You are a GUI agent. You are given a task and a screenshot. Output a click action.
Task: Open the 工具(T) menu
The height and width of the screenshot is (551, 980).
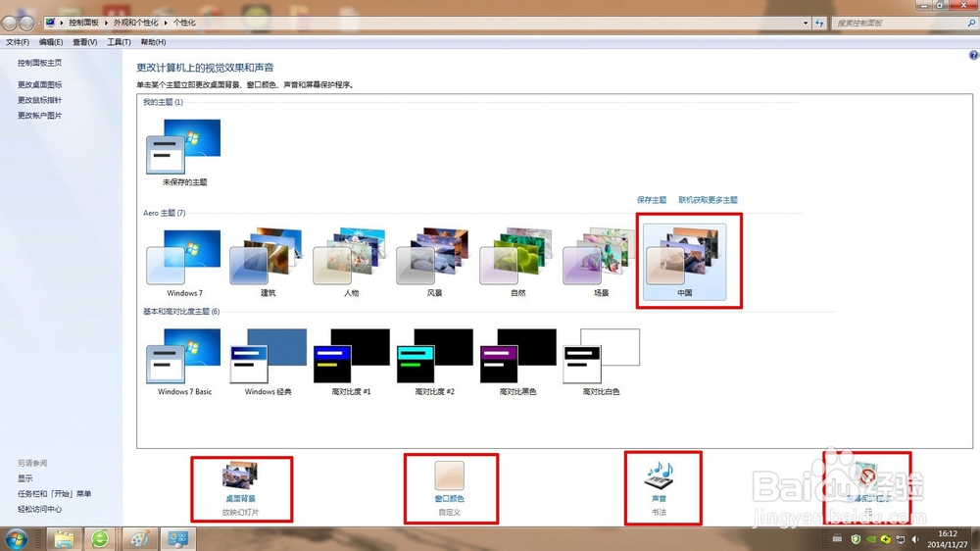click(119, 42)
